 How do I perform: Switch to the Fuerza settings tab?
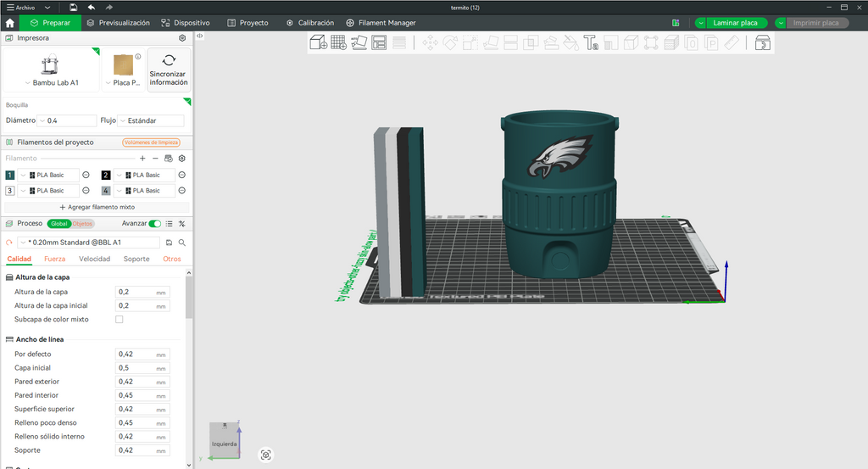[55, 260]
